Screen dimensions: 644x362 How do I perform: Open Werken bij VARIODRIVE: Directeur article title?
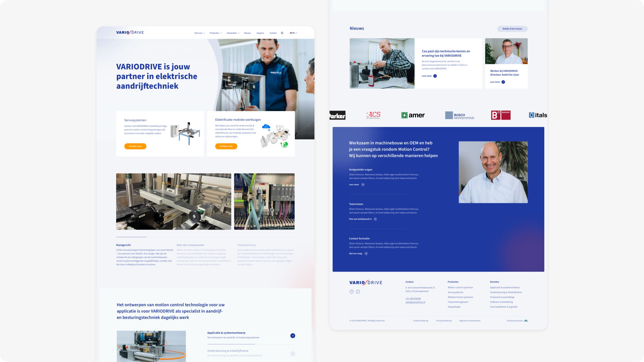pyautogui.click(x=504, y=73)
